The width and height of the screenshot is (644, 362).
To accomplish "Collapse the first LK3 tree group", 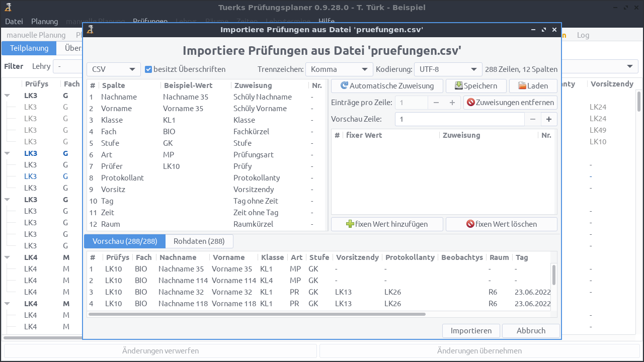I will [x=8, y=96].
